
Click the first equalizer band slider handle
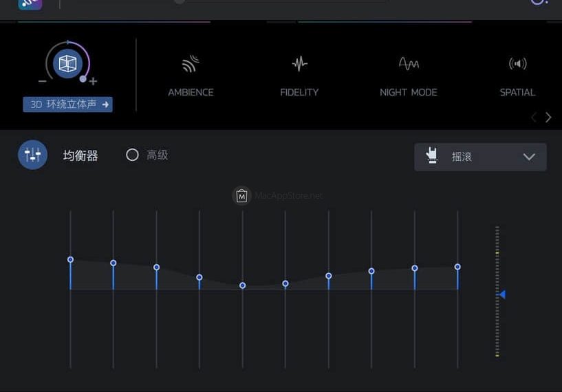70,259
